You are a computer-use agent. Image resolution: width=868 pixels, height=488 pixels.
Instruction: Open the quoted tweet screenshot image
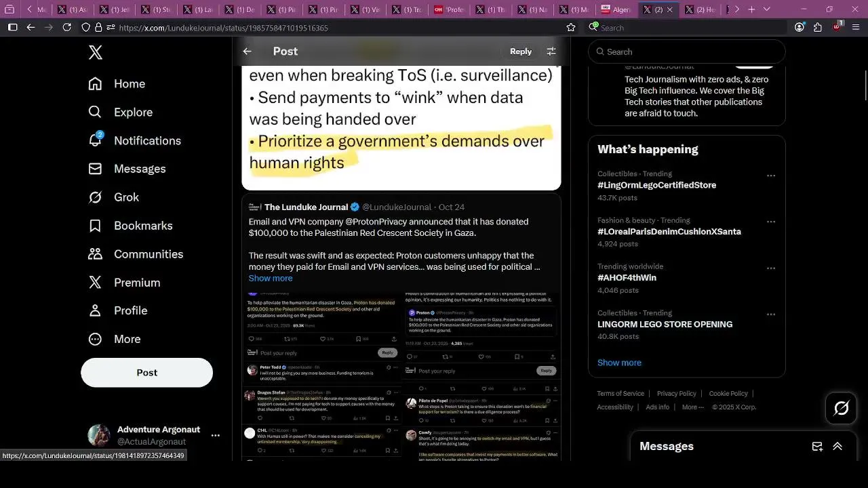(401, 376)
